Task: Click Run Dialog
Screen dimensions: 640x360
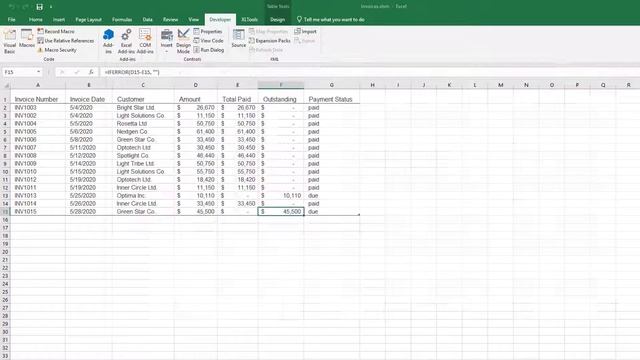Action: click(x=209, y=50)
